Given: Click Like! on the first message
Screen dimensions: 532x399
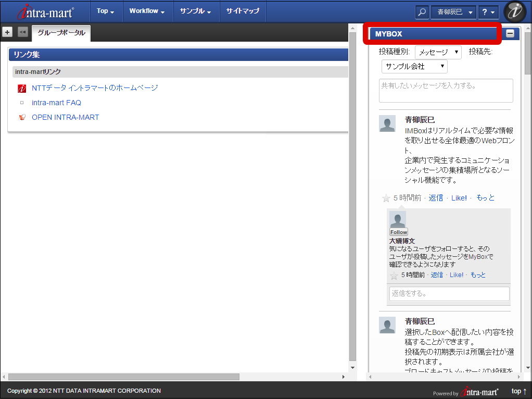Looking at the screenshot, I should 459,198.
